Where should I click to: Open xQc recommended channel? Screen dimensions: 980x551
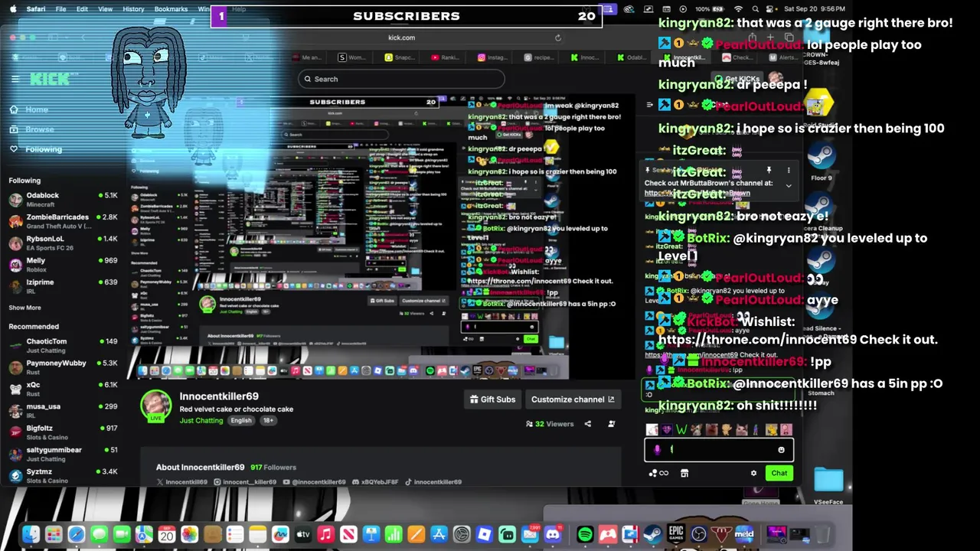(63, 390)
